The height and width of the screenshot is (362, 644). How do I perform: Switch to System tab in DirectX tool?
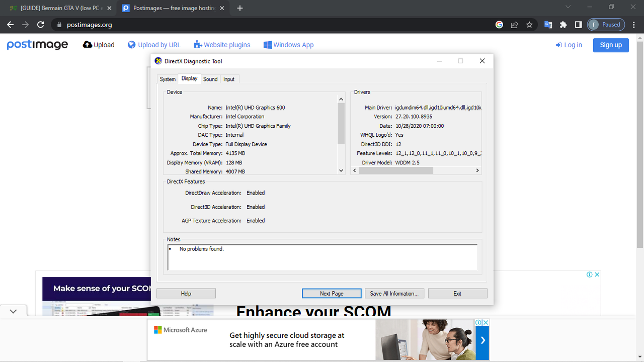pyautogui.click(x=168, y=79)
